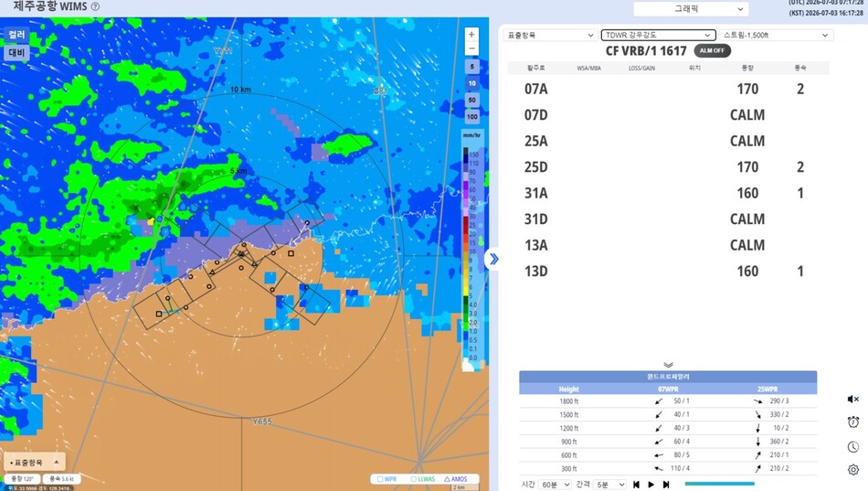Expand the 표출항목 panel on map
The width and height of the screenshot is (868, 491).
(x=35, y=462)
